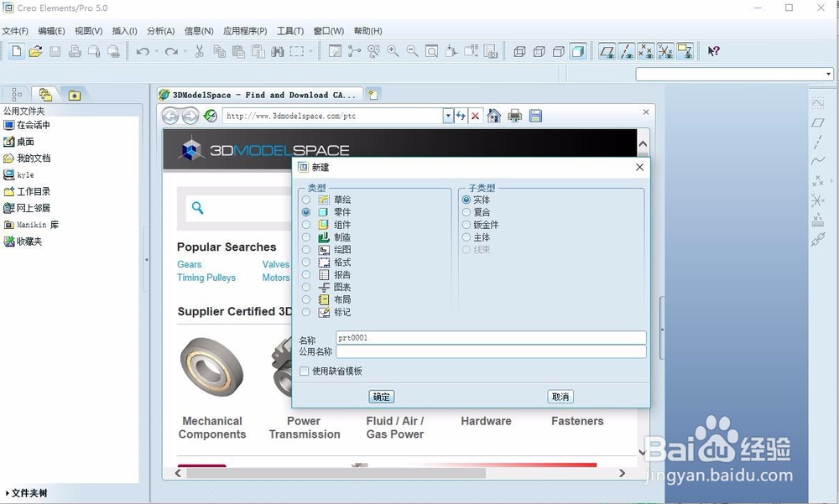The height and width of the screenshot is (504, 839).
Task: Open the 工作目录 working directory folder
Action: (28, 191)
